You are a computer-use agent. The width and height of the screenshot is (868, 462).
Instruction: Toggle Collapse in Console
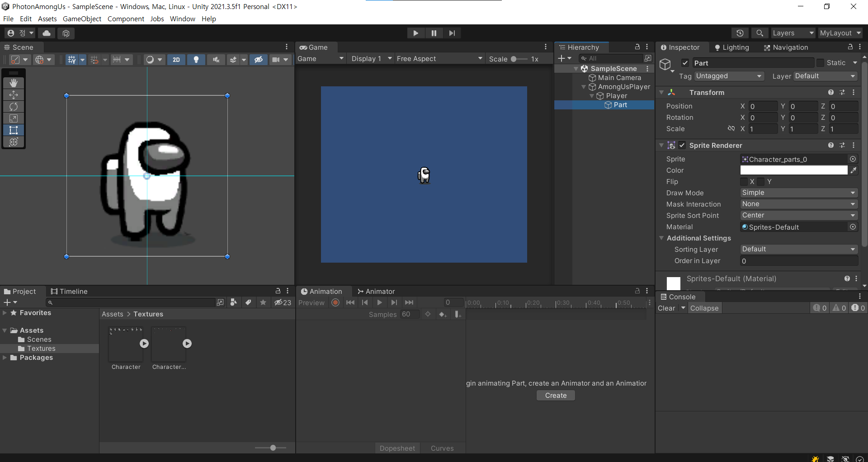[704, 308]
